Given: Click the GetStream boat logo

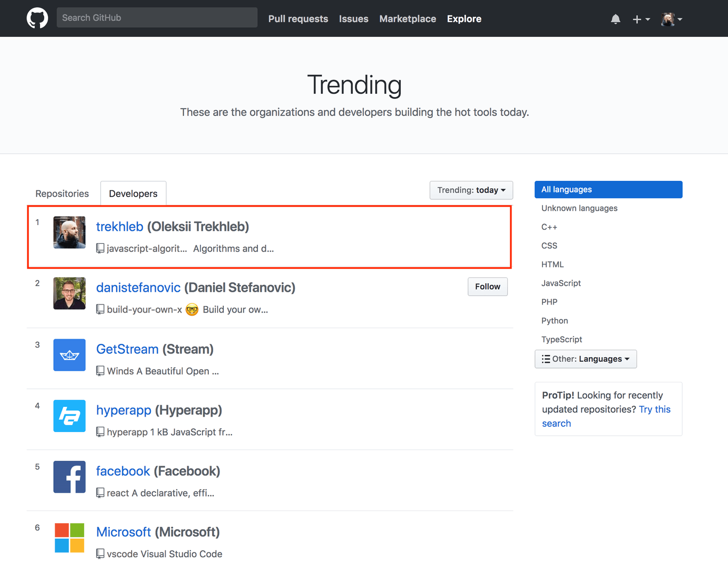Looking at the screenshot, I should pos(69,355).
